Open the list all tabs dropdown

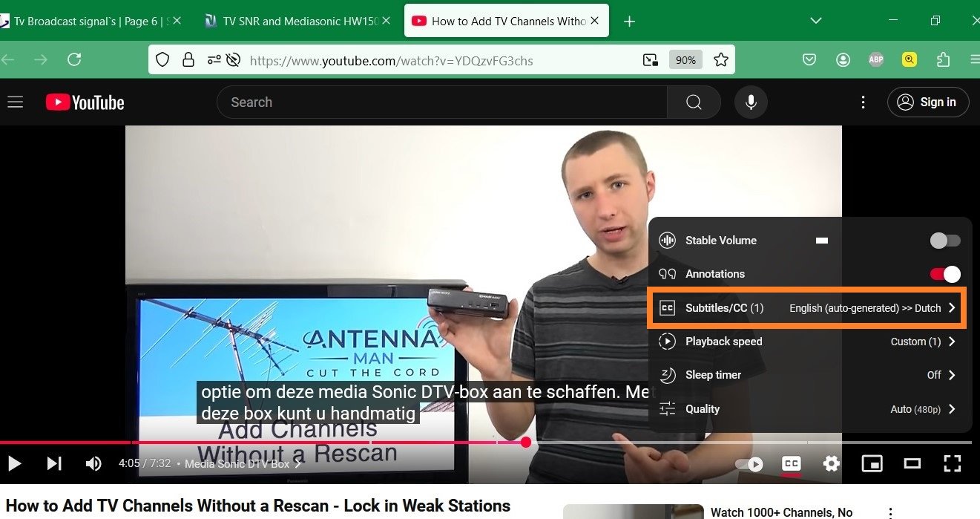[x=816, y=21]
